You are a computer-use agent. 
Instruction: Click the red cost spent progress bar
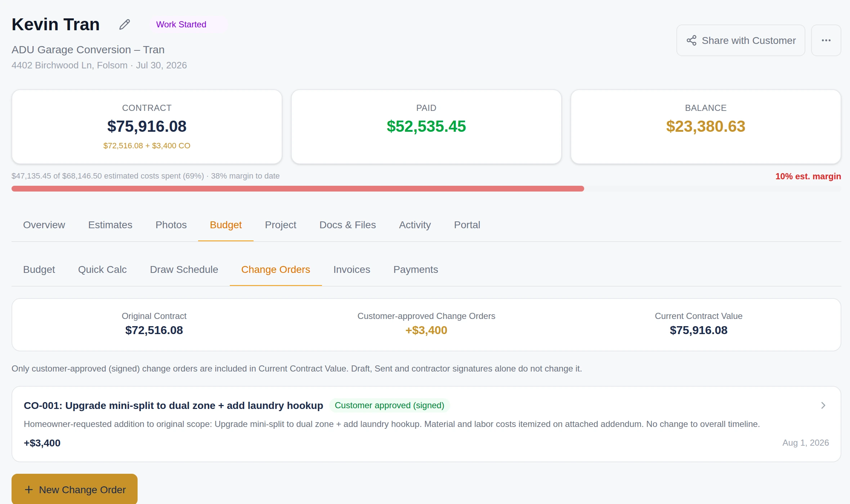pyautogui.click(x=297, y=189)
